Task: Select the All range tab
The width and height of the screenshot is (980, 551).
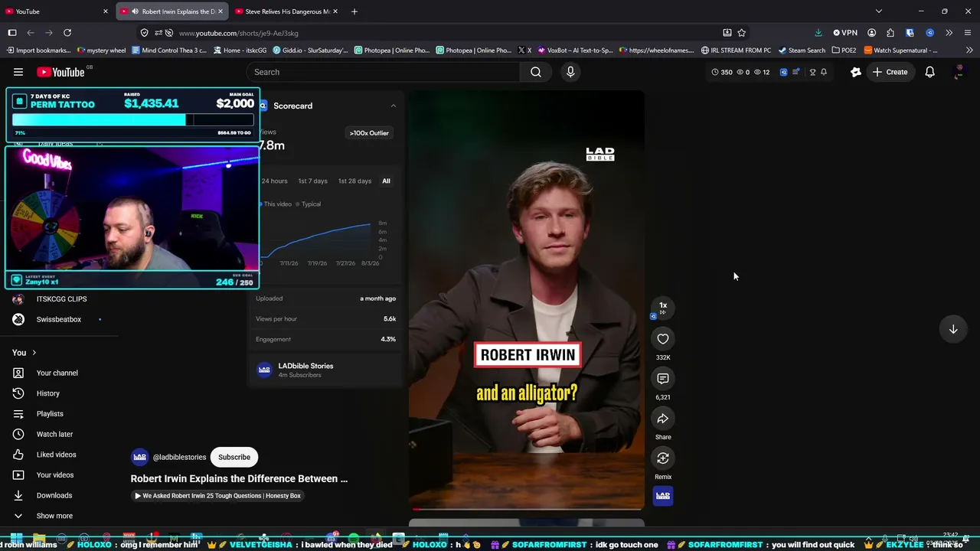Action: tap(386, 181)
